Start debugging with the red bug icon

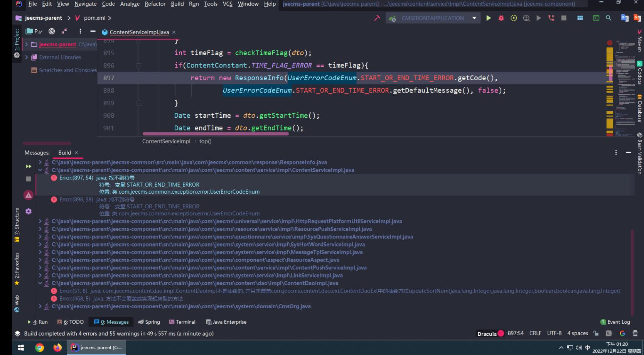[x=501, y=18]
